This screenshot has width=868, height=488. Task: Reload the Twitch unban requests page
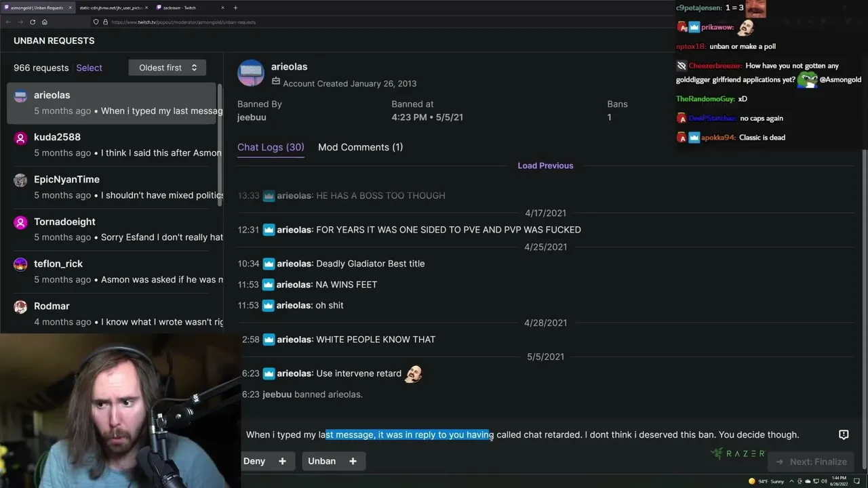[32, 22]
